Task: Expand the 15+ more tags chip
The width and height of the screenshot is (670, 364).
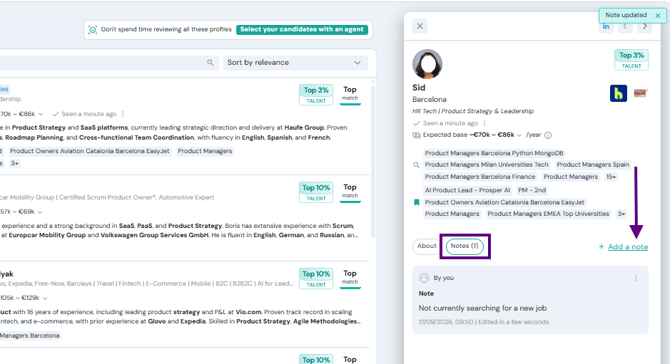Action: (x=611, y=176)
